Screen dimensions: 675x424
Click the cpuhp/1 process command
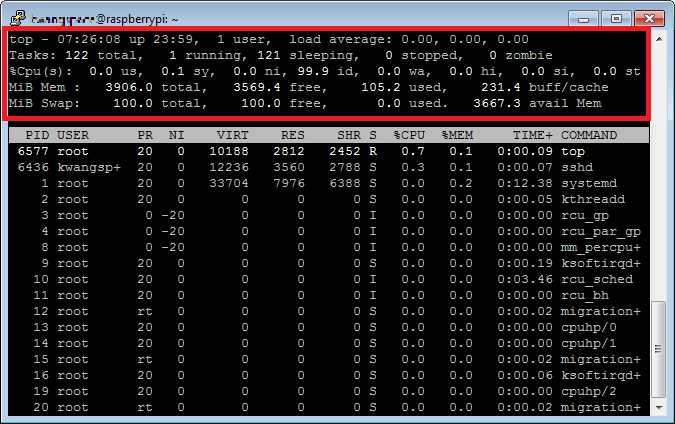pos(589,344)
